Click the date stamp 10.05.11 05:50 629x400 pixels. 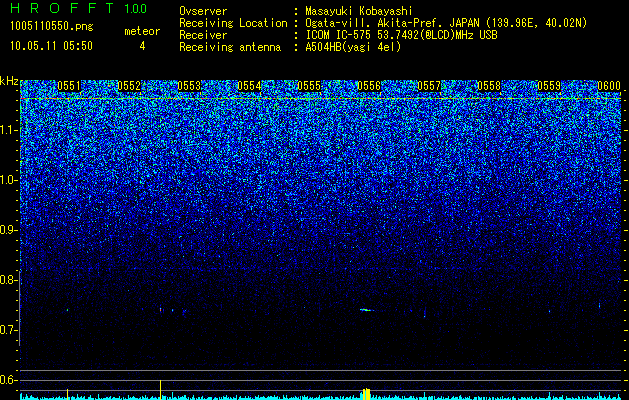point(51,46)
